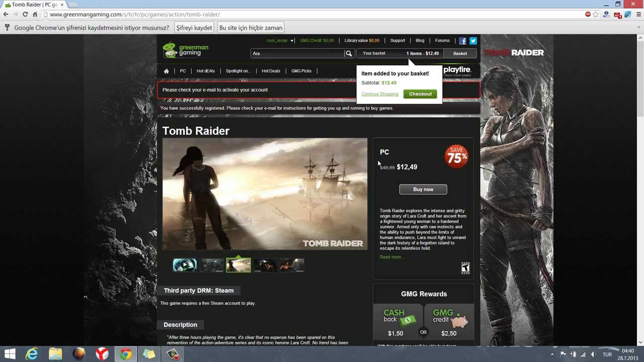Click the Buy now button
The image size is (644, 362).
pyautogui.click(x=423, y=190)
